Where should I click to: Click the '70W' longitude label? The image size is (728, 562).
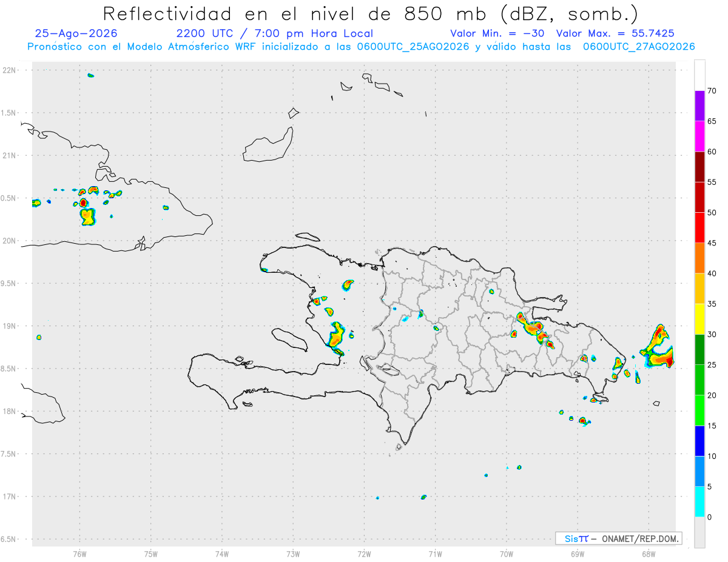pos(507,554)
